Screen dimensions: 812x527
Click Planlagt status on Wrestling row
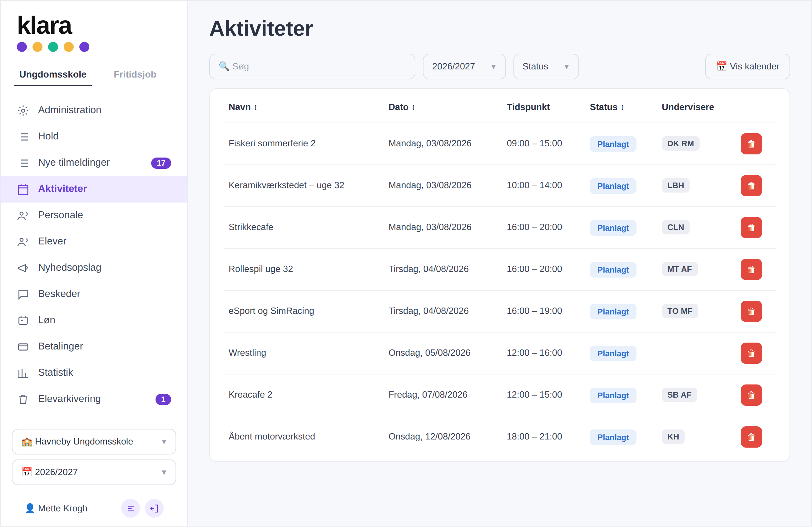click(613, 354)
